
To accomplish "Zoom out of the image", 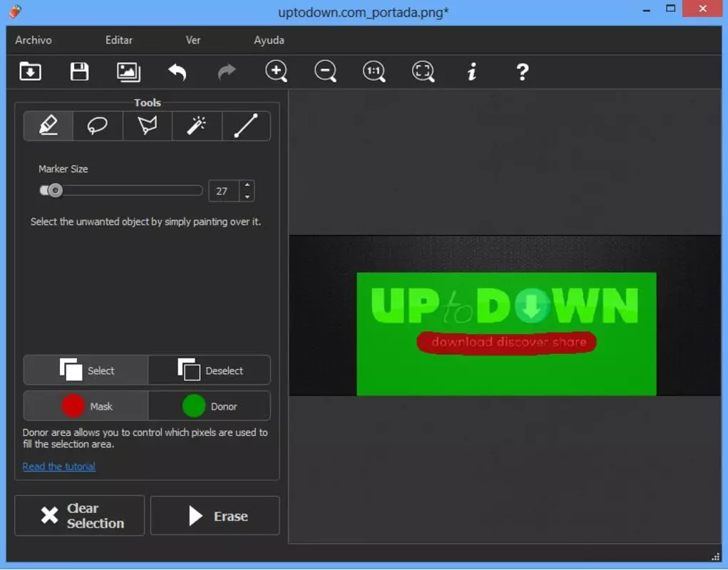I will pyautogui.click(x=325, y=72).
